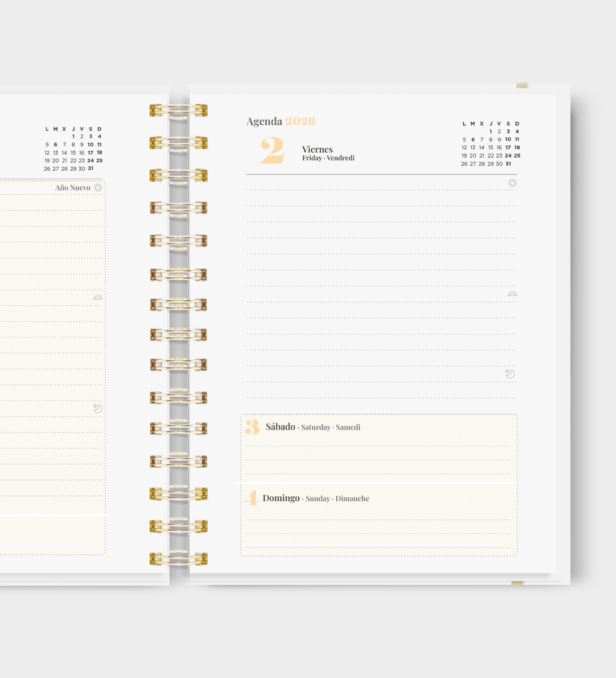The width and height of the screenshot is (616, 678).
Task: Click the orange number 4 beside Domingo
Action: [x=251, y=498]
